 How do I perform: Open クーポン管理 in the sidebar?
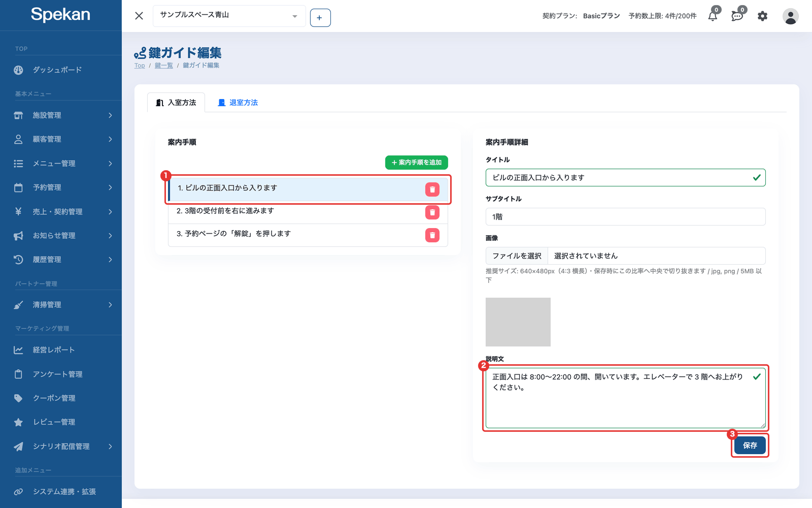coord(61,398)
